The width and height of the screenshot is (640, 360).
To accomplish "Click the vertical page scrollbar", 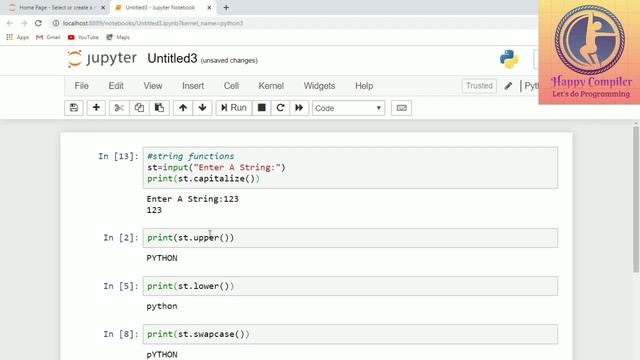I will (636, 199).
